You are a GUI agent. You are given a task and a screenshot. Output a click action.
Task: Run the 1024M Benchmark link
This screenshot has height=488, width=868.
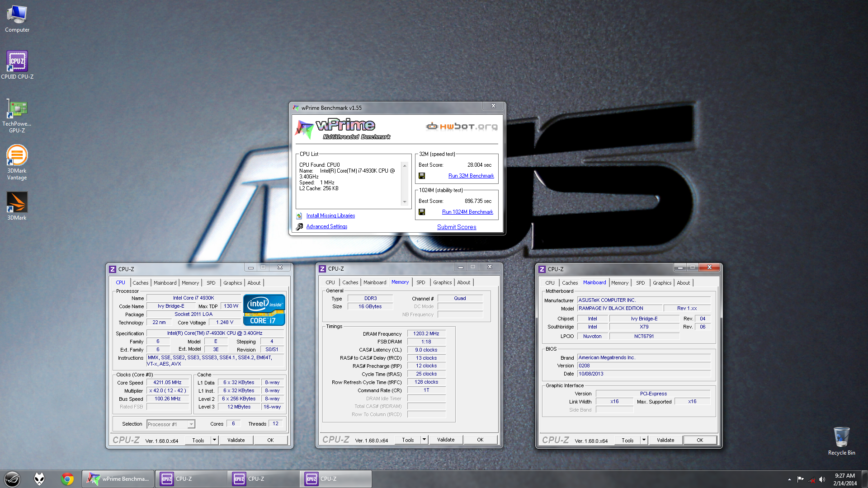click(467, 212)
